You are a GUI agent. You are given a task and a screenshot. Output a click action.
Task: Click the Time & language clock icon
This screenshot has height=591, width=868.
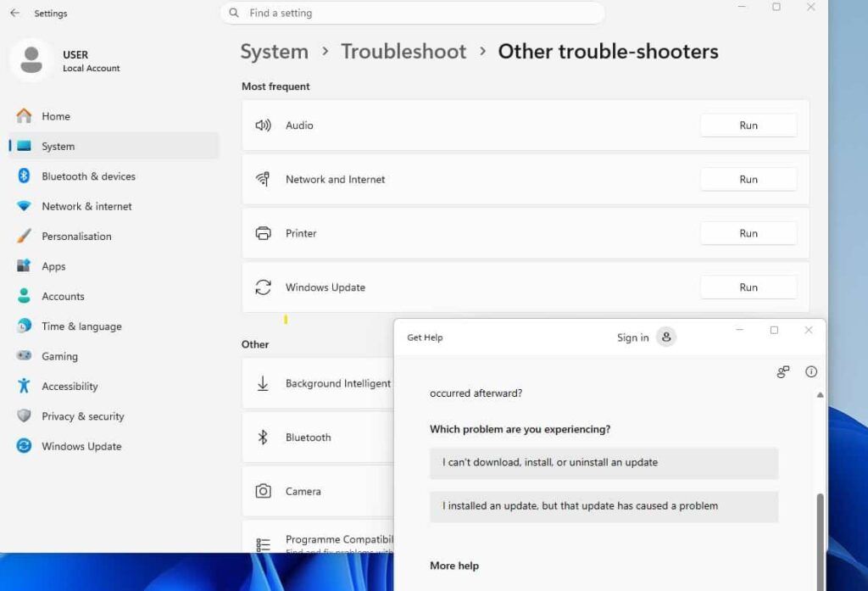(24, 326)
